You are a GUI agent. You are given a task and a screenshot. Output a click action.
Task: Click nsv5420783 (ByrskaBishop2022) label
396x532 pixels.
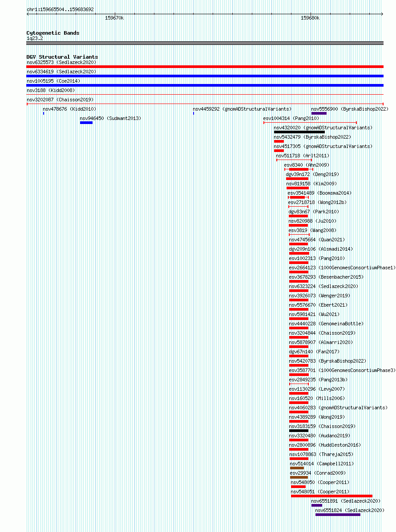tap(327, 361)
